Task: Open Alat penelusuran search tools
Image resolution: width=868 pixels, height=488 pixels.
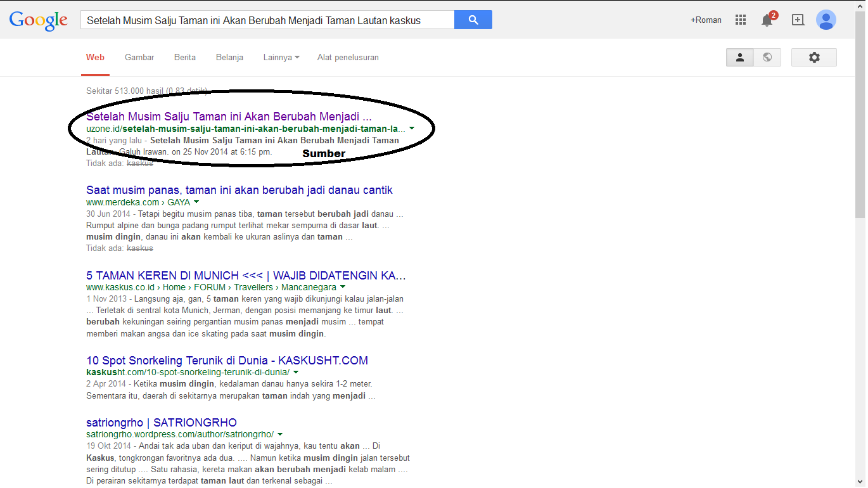Action: (x=348, y=57)
